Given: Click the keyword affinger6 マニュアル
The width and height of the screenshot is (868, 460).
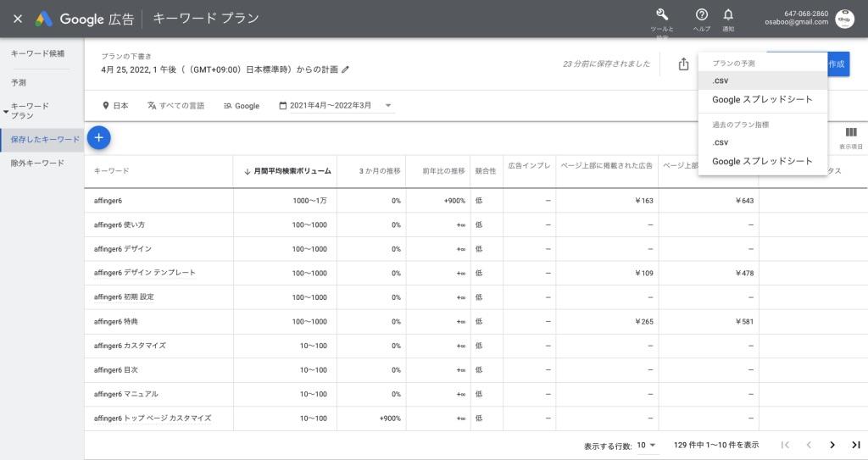Looking at the screenshot, I should [x=126, y=395].
